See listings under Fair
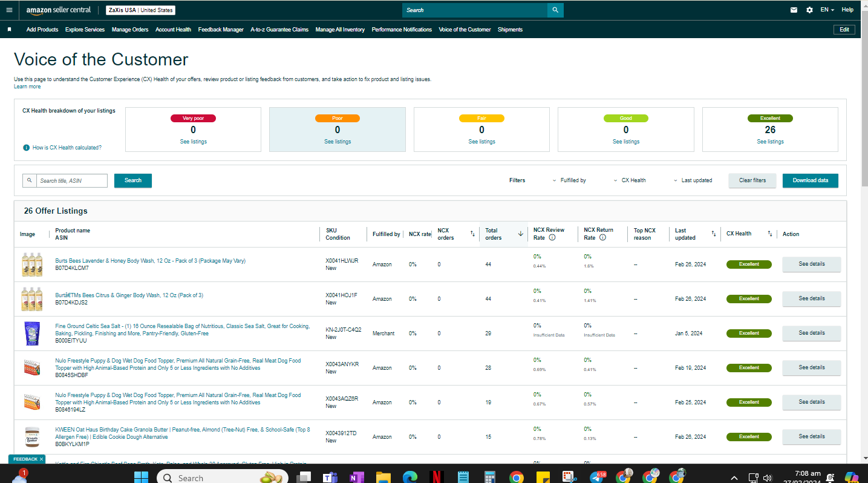 [481, 142]
